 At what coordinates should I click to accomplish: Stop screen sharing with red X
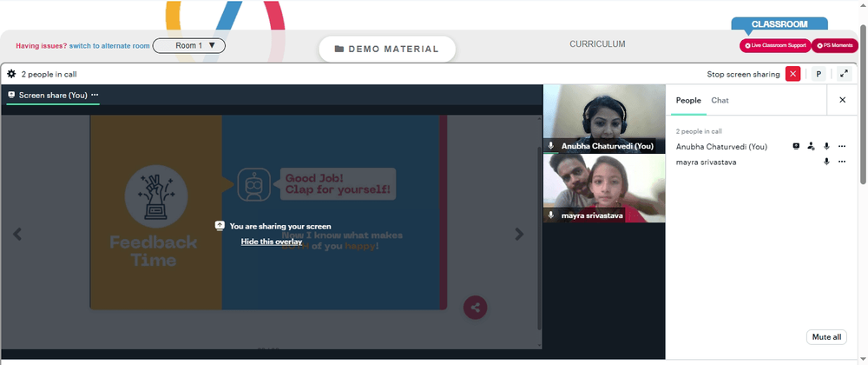793,74
